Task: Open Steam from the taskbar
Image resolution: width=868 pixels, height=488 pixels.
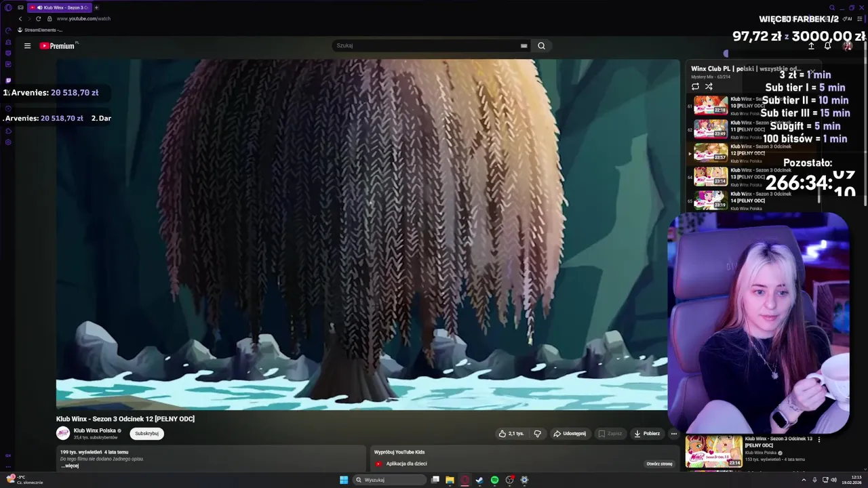Action: [x=479, y=480]
